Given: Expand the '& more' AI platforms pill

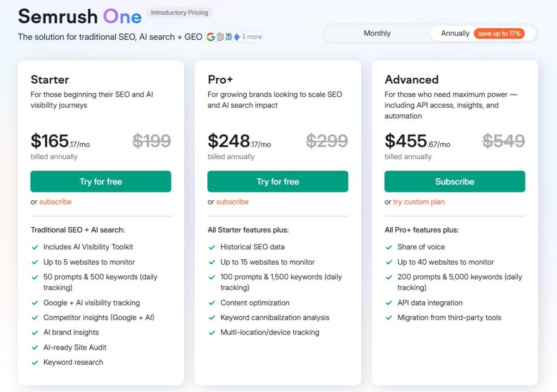Looking at the screenshot, I should point(252,37).
